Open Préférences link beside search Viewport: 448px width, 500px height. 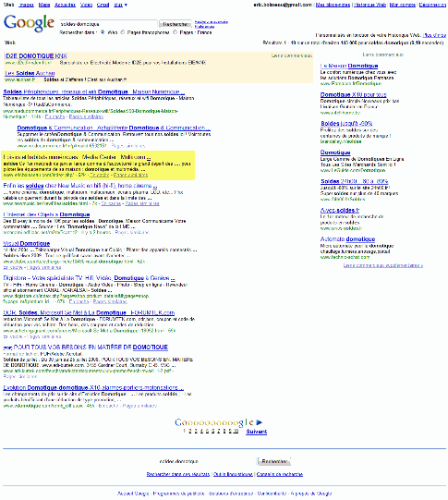tap(204, 27)
